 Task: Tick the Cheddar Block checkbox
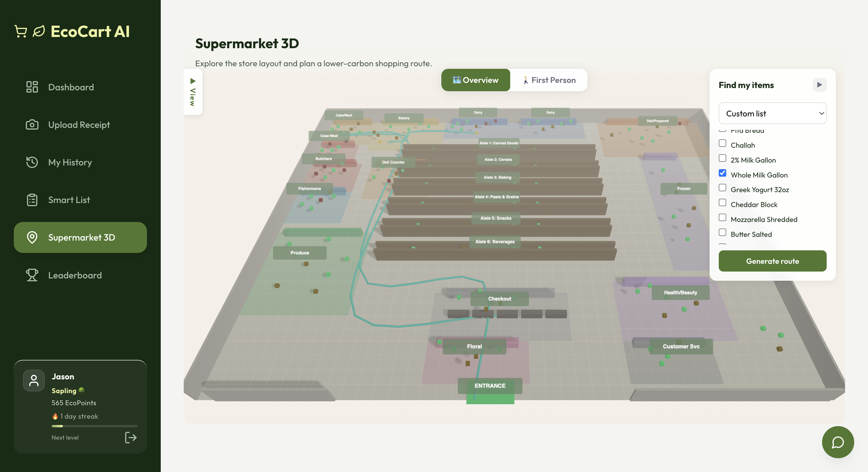(x=722, y=203)
